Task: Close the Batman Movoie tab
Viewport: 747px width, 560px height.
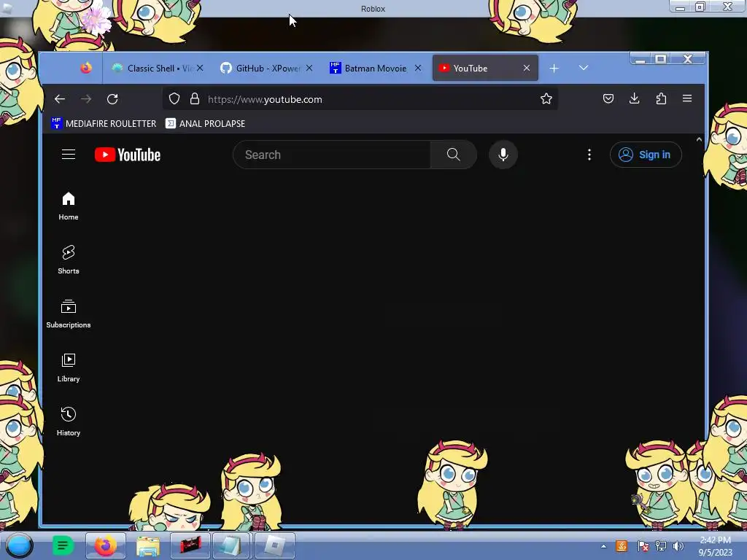Action: (418, 68)
